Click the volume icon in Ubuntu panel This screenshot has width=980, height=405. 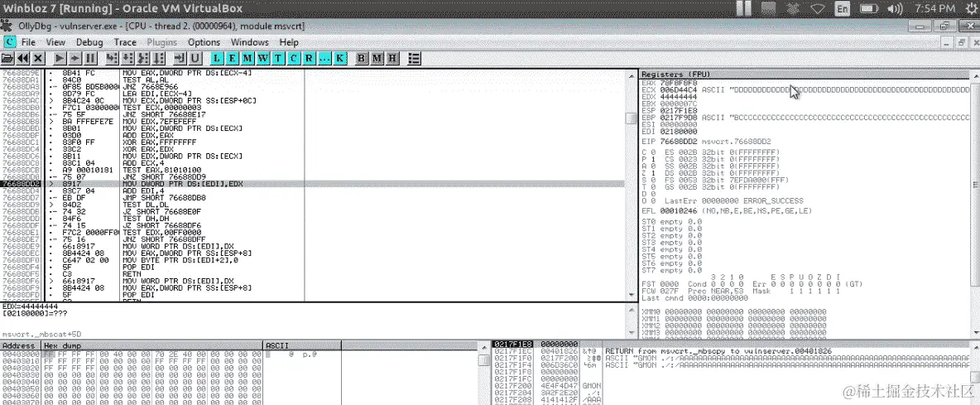895,9
